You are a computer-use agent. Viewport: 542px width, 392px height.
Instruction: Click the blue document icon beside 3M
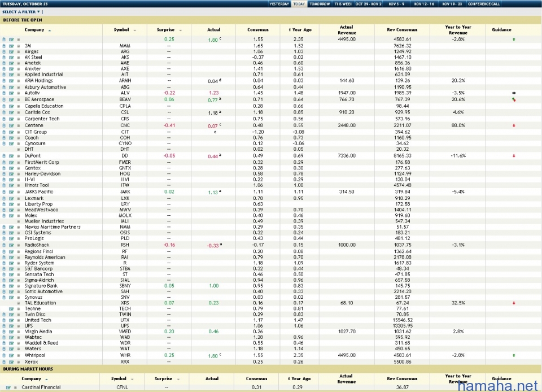tap(4, 46)
